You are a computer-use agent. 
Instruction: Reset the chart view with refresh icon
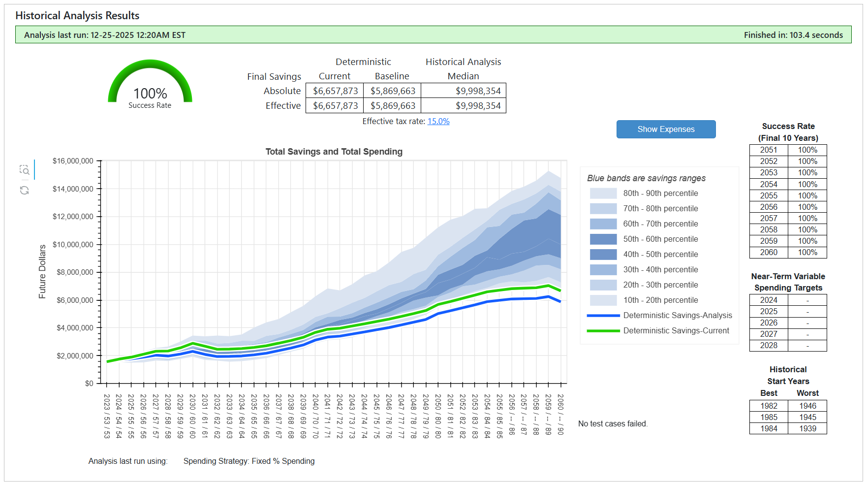pos(25,190)
